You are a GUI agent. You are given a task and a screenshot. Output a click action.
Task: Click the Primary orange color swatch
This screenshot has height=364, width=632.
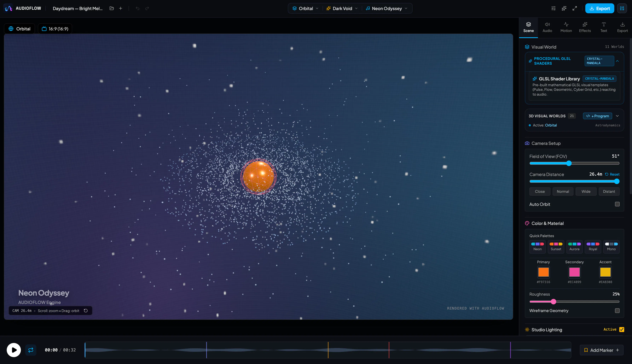coord(543,272)
